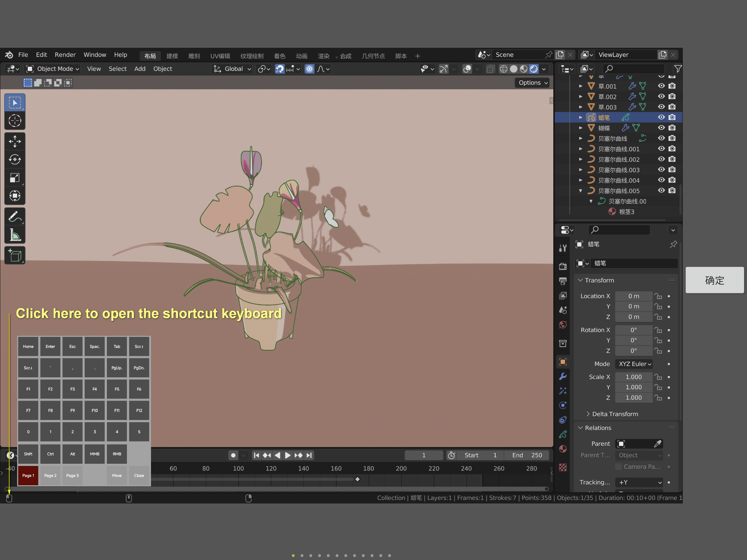Activate the Rotate tool
Viewport: 747px width, 560px height.
(x=15, y=160)
